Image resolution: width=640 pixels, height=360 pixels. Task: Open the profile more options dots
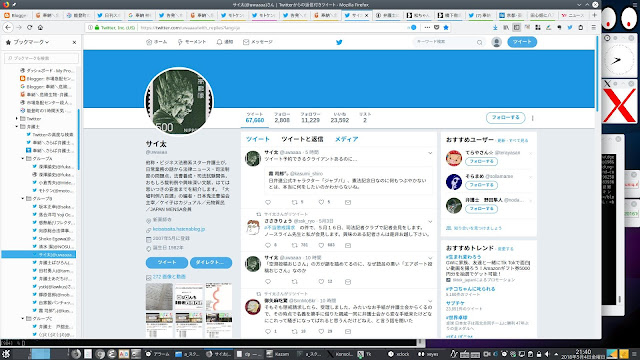pos(533,118)
